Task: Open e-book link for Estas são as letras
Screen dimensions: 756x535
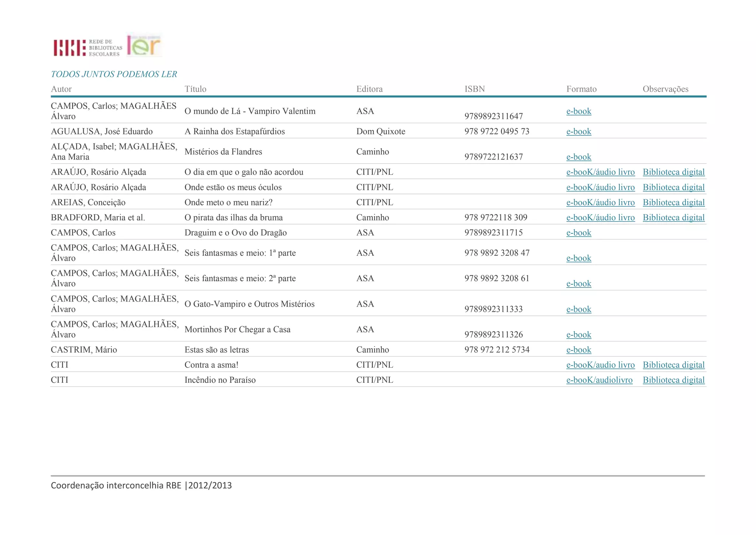Action: click(578, 350)
